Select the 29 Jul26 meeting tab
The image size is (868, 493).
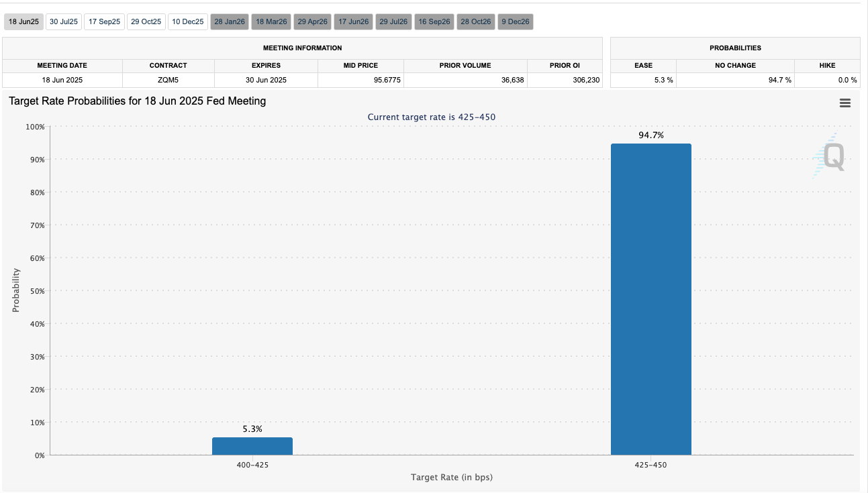pyautogui.click(x=393, y=22)
